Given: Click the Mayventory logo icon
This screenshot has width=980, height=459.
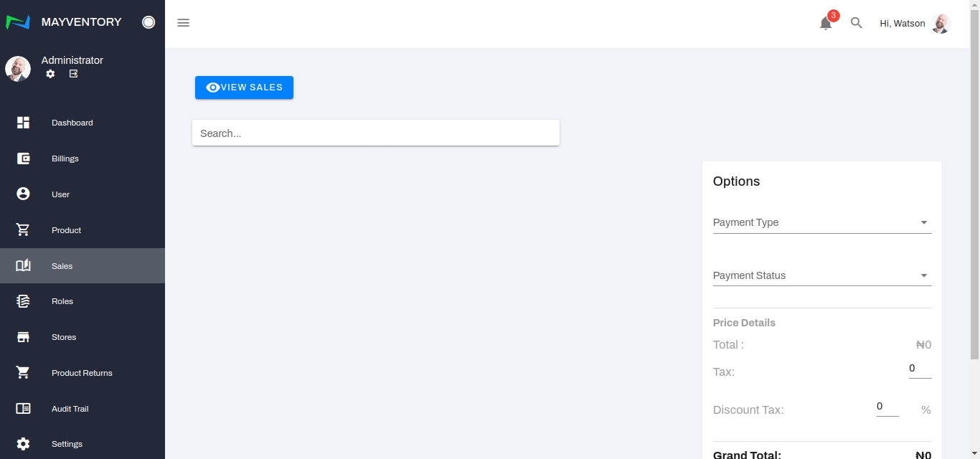Looking at the screenshot, I should [x=18, y=22].
